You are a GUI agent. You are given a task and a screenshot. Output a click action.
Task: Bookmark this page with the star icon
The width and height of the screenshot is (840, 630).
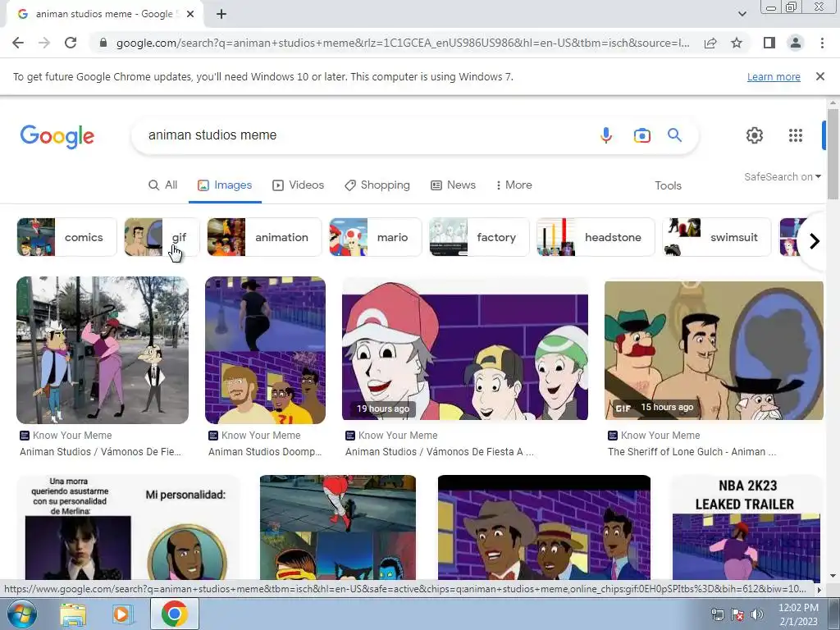point(737,43)
